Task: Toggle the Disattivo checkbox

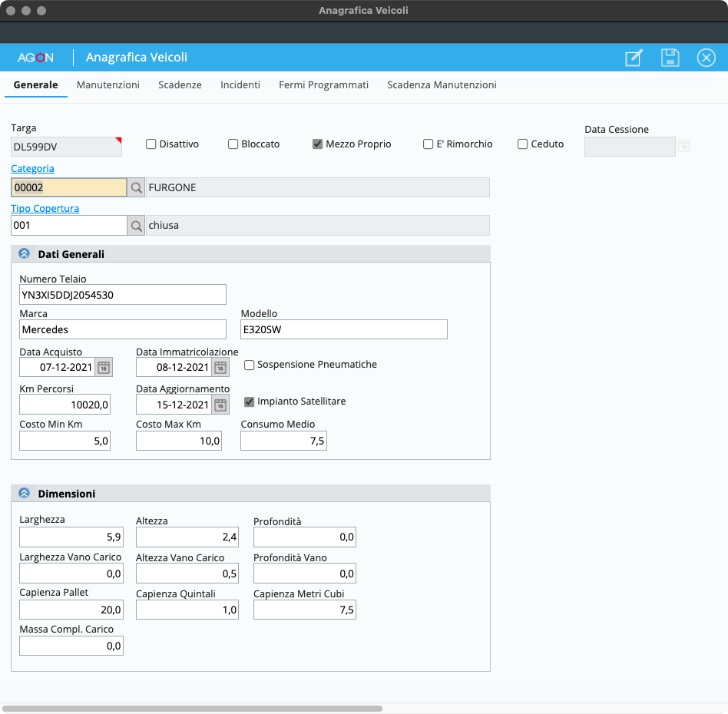Action: tap(151, 144)
